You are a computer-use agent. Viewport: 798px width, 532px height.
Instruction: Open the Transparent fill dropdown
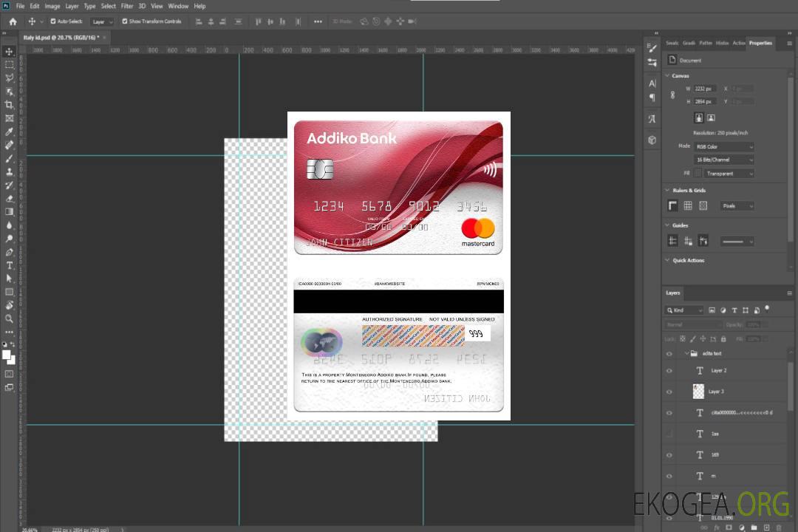[729, 174]
